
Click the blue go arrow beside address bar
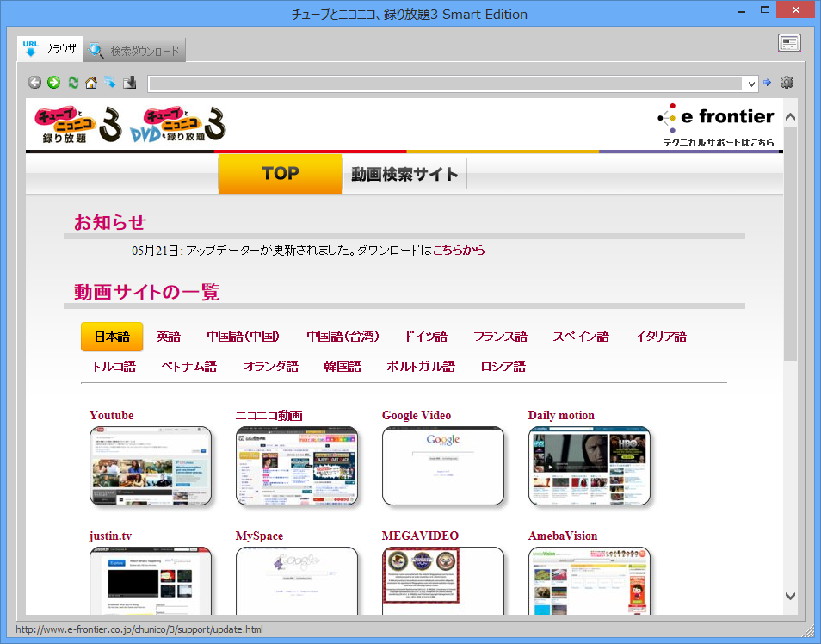pyautogui.click(x=767, y=83)
